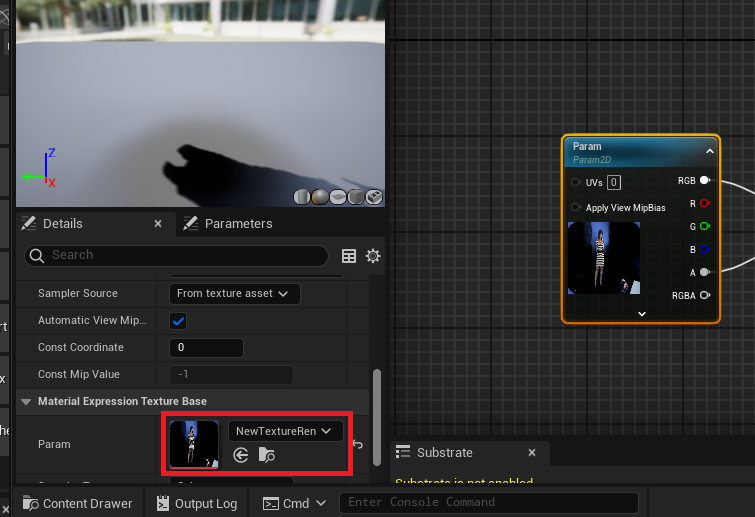Collapse the Material Expression Texture Base section
Screen dimensions: 755x517
tap(25, 402)
